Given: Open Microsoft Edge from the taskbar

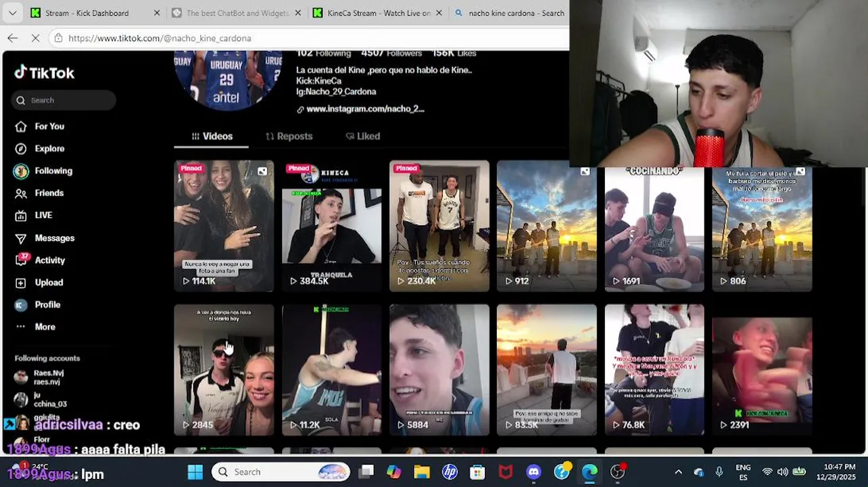Looking at the screenshot, I should tap(589, 472).
